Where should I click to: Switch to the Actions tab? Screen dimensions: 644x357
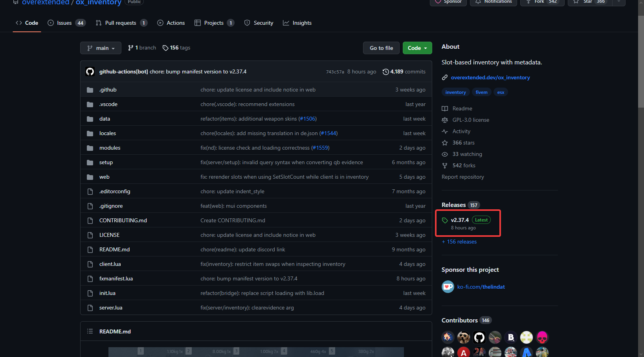pos(171,23)
